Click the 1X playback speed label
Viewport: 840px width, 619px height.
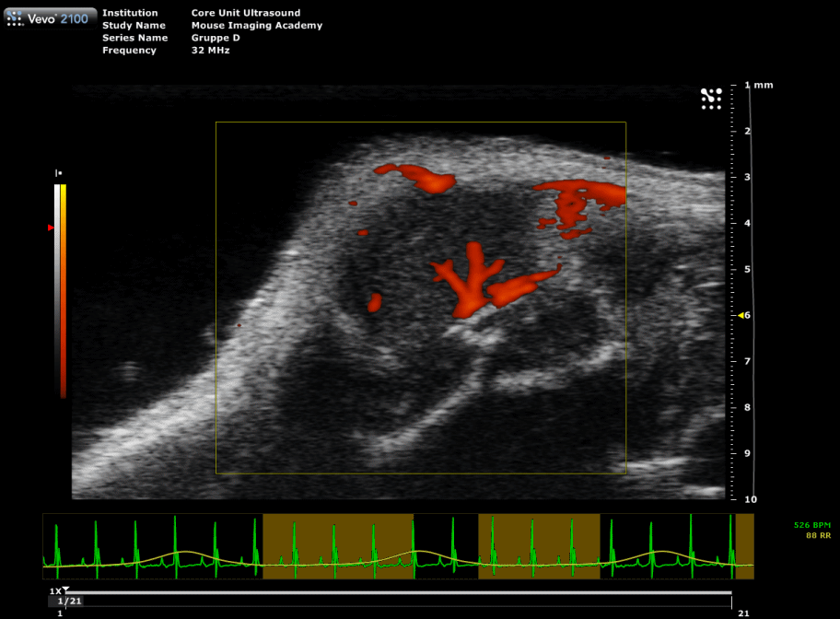pos(55,591)
